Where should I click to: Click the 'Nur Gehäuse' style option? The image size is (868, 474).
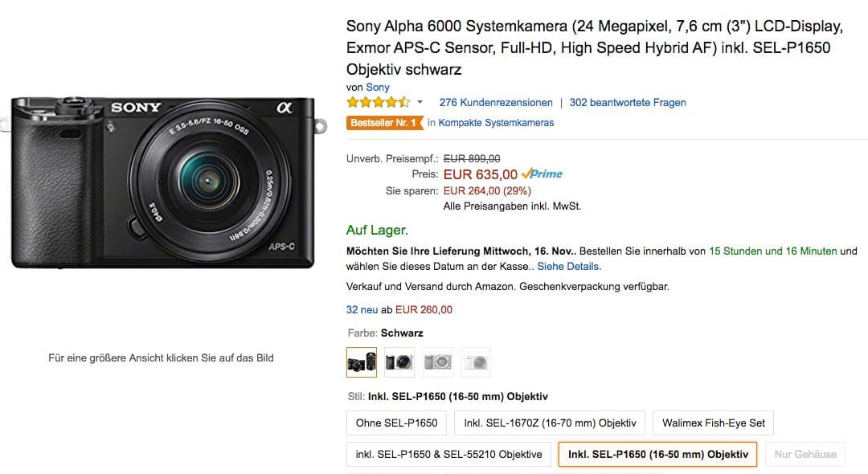(x=805, y=454)
